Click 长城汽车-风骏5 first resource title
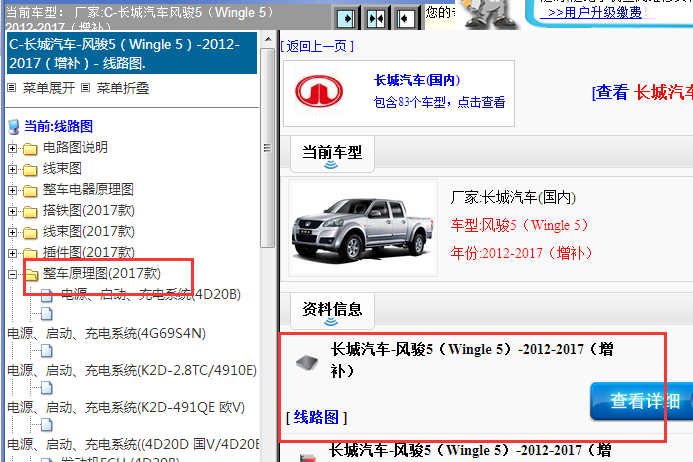The image size is (693, 462). coord(472,359)
